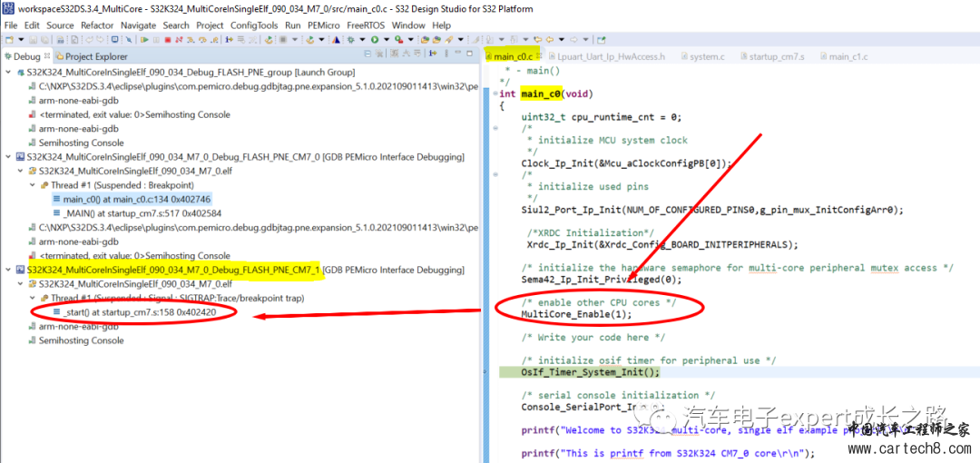Open the New item dropdown arrow
The height and width of the screenshot is (463, 980).
[21, 39]
